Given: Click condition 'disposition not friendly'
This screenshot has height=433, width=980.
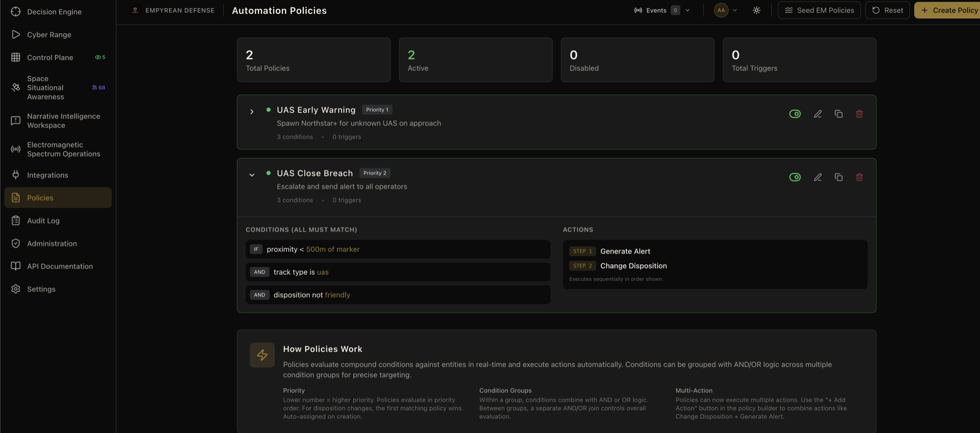Looking at the screenshot, I should (x=398, y=295).
